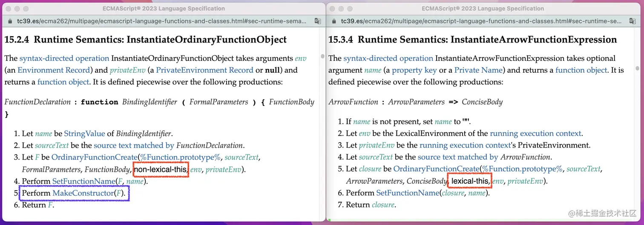
Task: Click the '15.2.4' section heading
Action: click(x=146, y=40)
